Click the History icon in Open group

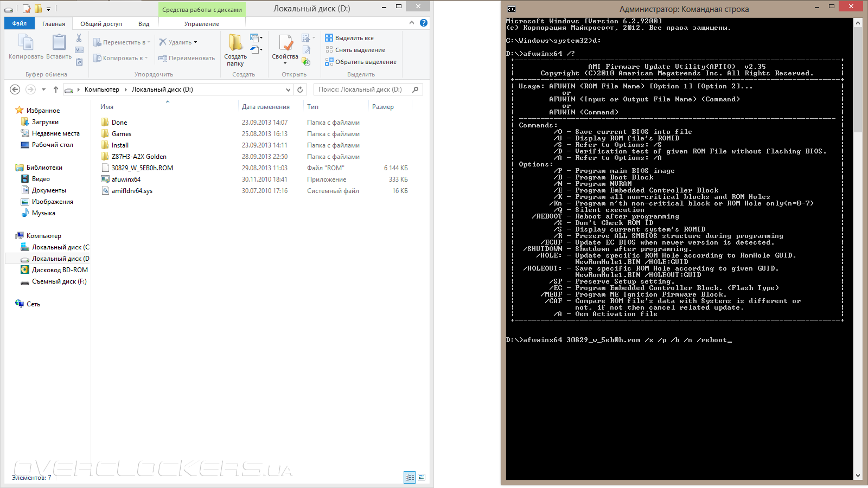307,62
